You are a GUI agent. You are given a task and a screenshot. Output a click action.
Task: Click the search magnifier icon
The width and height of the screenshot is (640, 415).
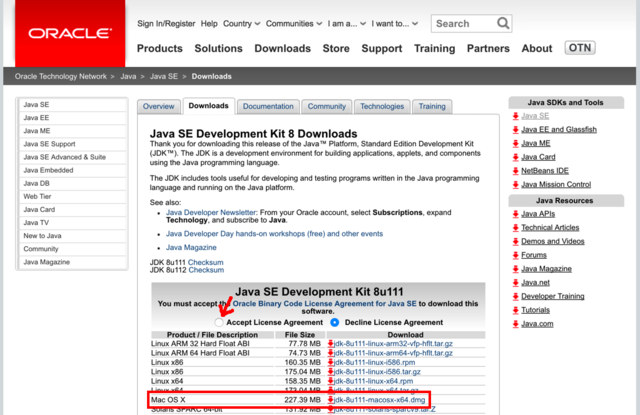click(503, 23)
